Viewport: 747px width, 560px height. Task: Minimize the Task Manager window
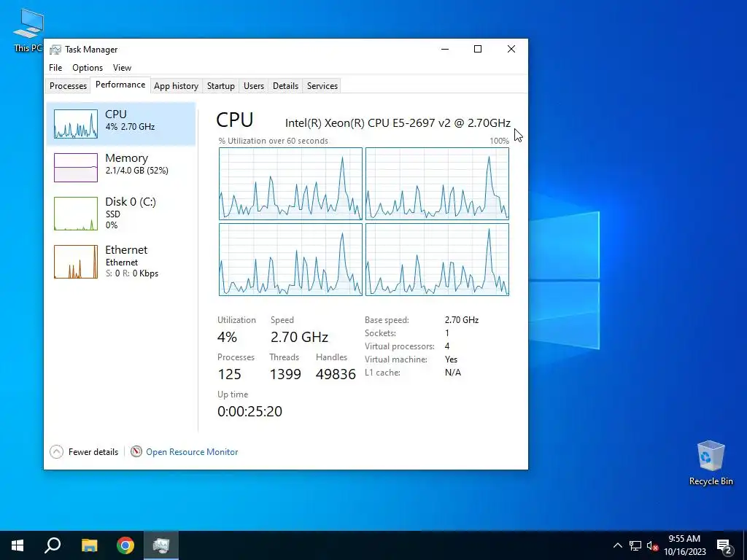click(445, 49)
